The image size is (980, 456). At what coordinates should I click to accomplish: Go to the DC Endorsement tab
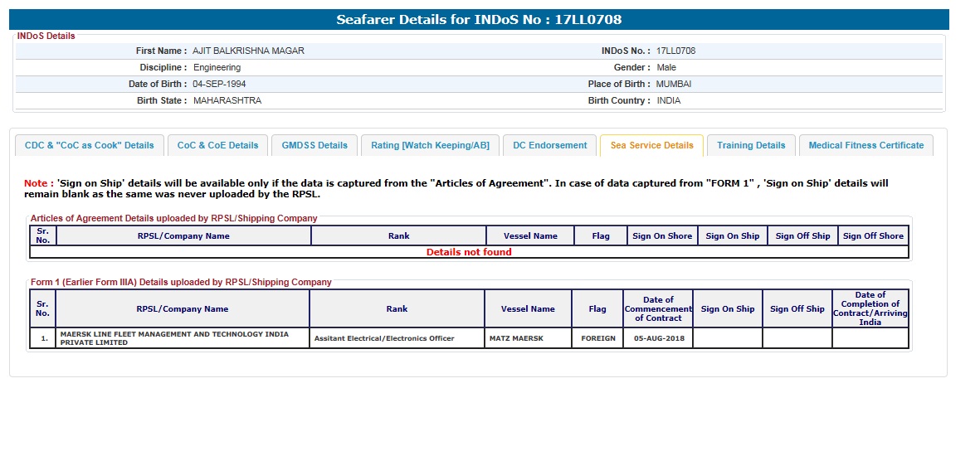pos(549,145)
